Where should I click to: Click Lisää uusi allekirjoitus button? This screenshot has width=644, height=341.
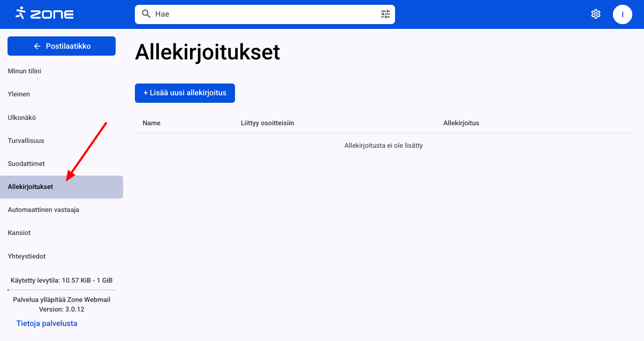point(185,93)
